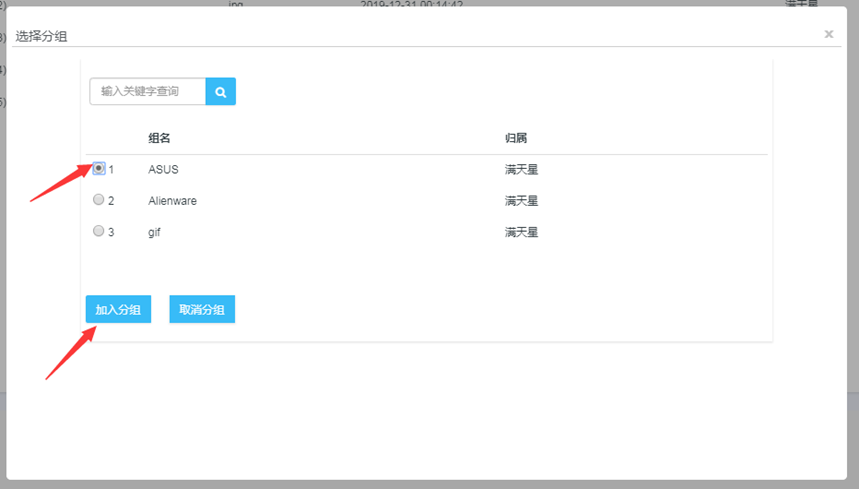Click the 组名 column header
Viewport: 859px width, 489px height.
click(x=159, y=138)
